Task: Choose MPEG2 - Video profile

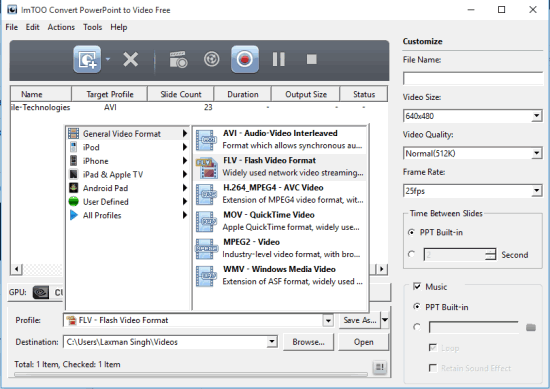Action: (x=280, y=248)
